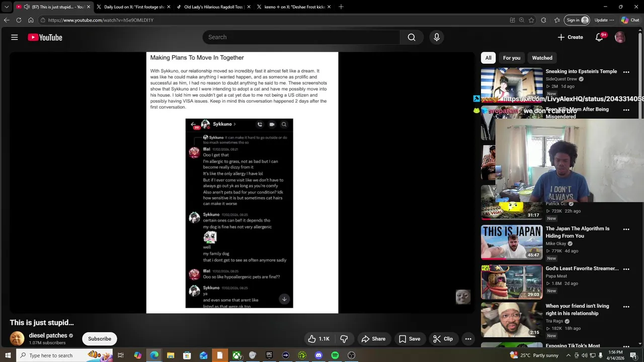Open Spotify from the taskbar
644x362 pixels.
click(x=335, y=355)
